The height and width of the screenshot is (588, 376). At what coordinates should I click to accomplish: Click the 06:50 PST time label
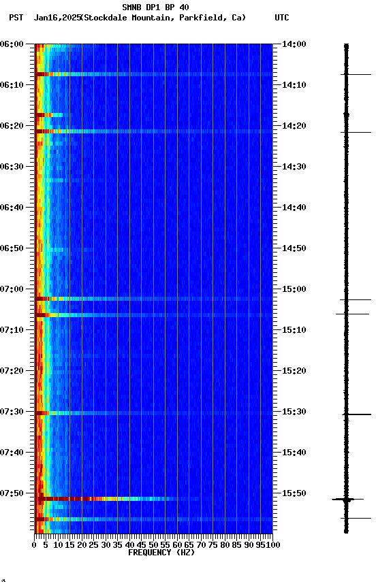[12, 248]
